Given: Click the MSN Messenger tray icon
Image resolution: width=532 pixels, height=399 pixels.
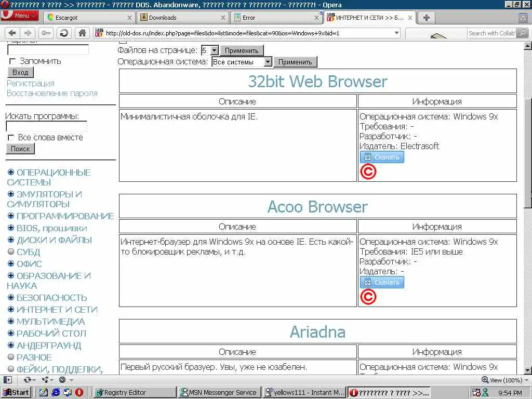Looking at the screenshot, I should [x=485, y=392].
